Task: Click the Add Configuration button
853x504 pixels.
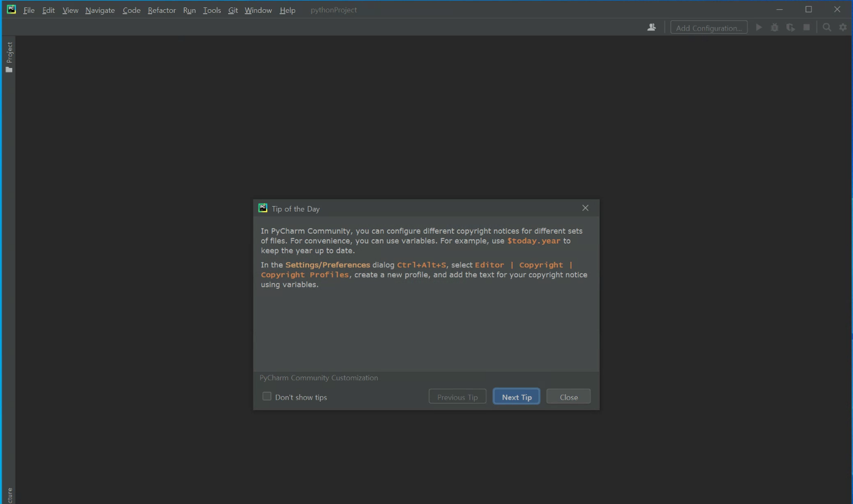Action: point(709,28)
